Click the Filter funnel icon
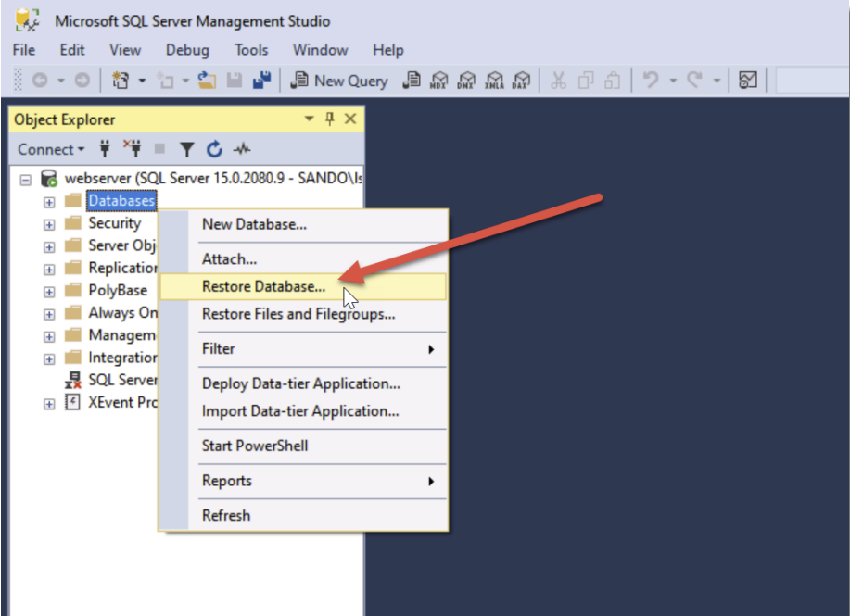The image size is (850, 616). (x=187, y=149)
